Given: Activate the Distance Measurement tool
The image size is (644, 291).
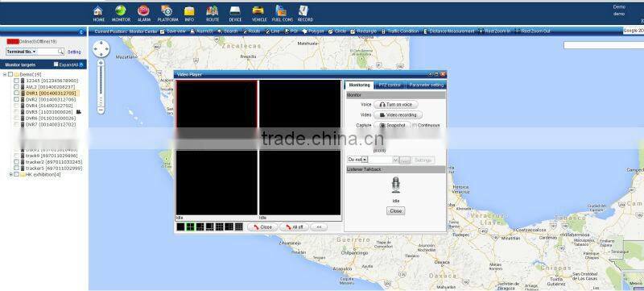Looking at the screenshot, I should [x=448, y=31].
